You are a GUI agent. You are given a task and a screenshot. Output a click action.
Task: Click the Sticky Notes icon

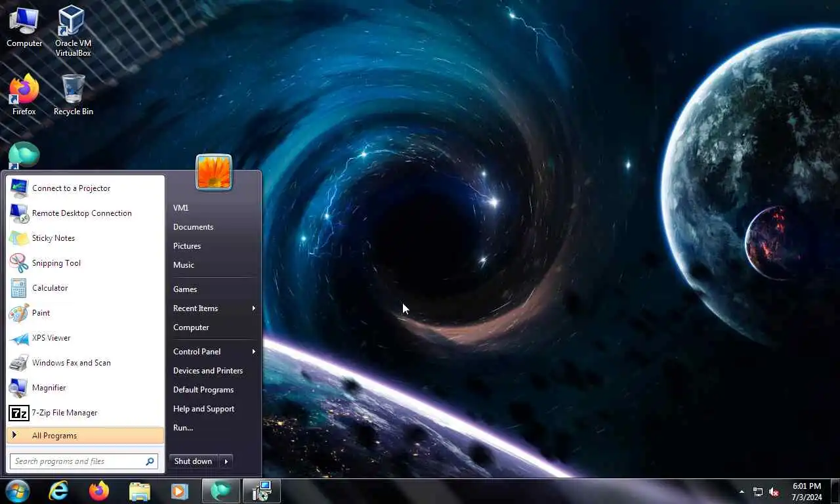(18, 238)
